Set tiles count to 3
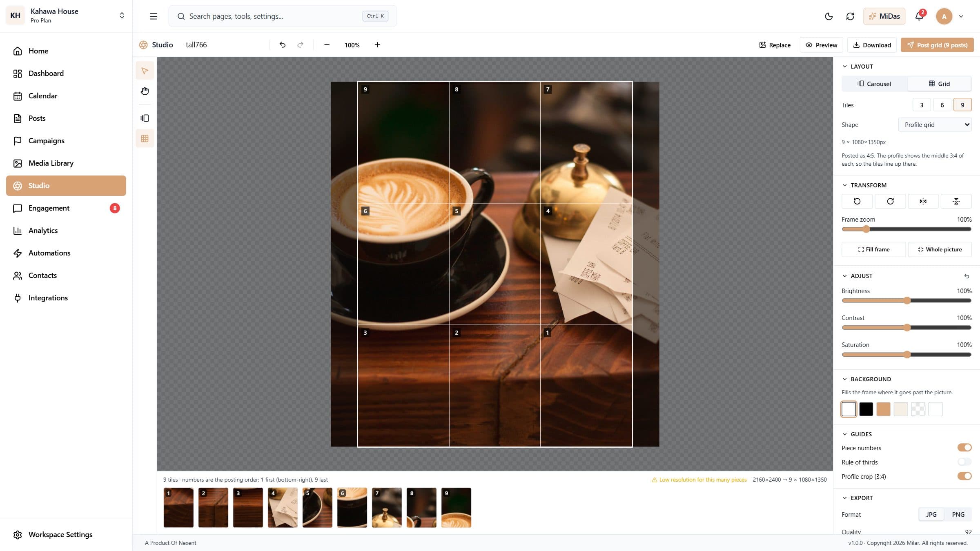 point(922,105)
